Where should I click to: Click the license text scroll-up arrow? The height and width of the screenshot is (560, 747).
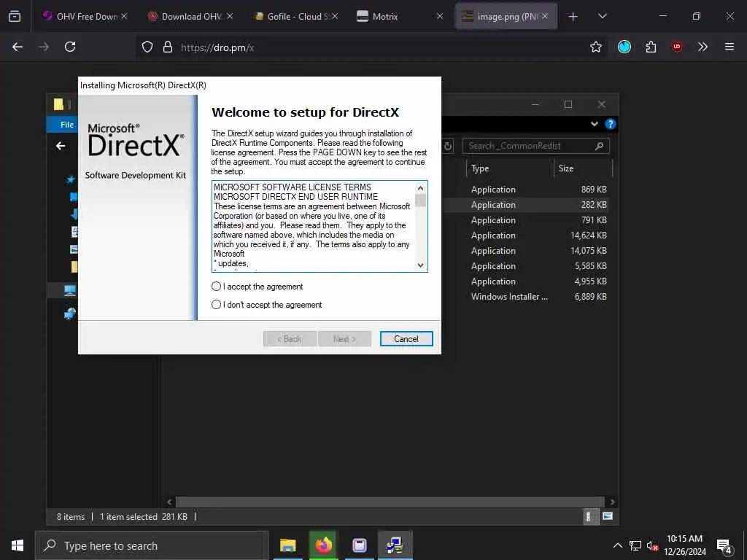pyautogui.click(x=421, y=187)
